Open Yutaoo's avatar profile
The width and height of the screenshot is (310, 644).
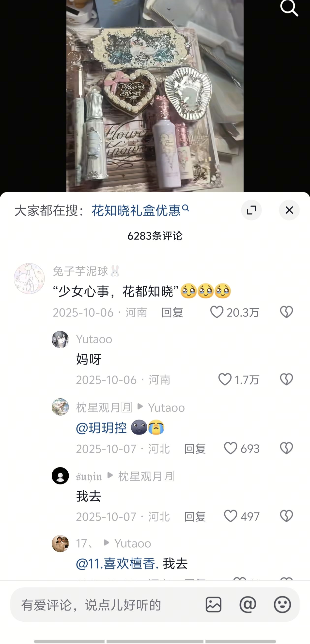click(60, 339)
